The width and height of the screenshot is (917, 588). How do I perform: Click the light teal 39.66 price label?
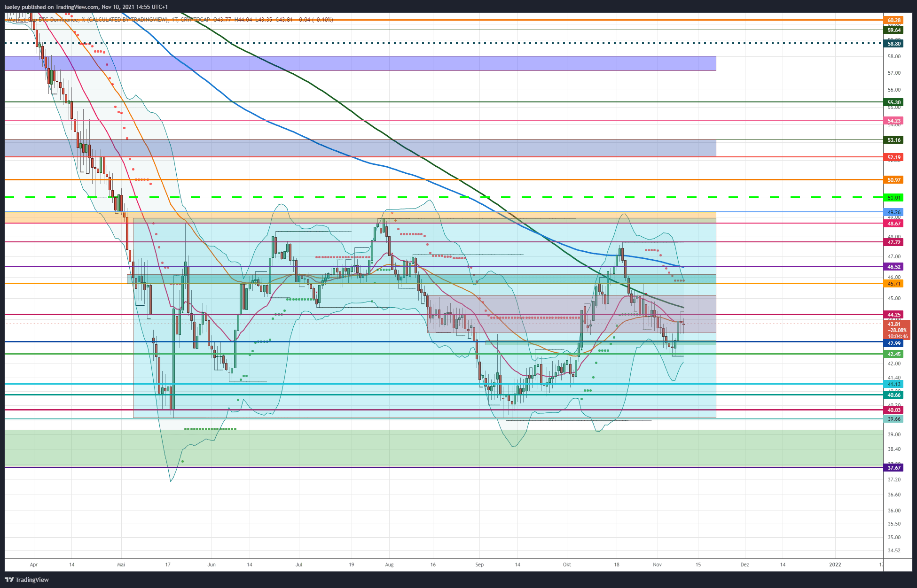tap(894, 419)
